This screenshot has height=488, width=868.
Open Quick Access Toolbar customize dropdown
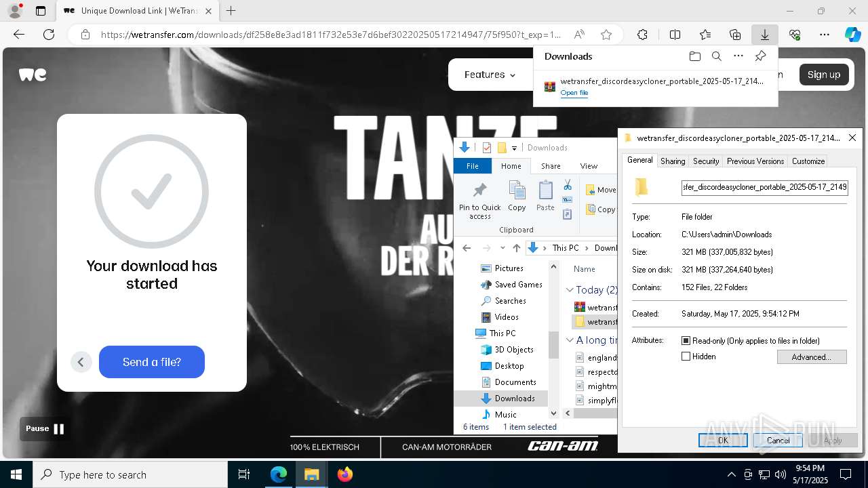click(x=514, y=148)
